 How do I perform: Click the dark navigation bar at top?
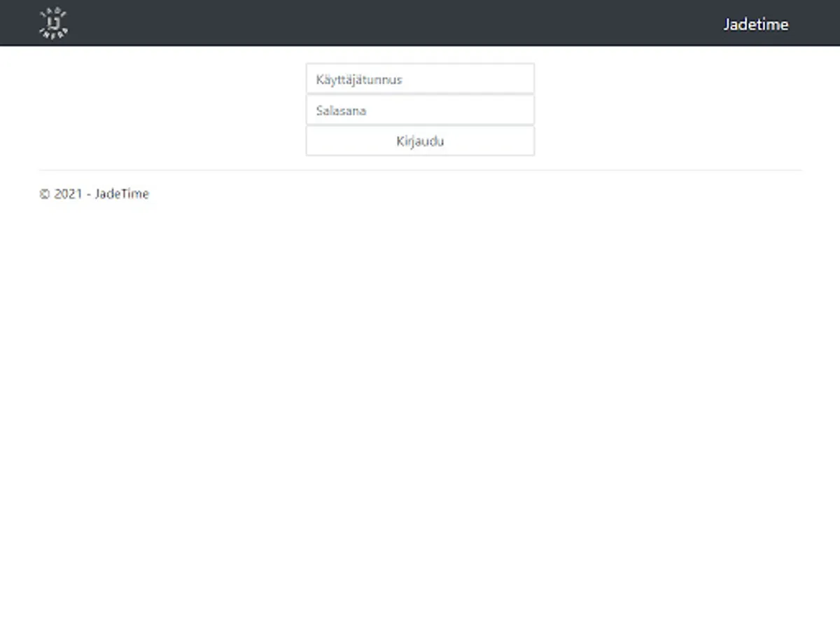420,22
